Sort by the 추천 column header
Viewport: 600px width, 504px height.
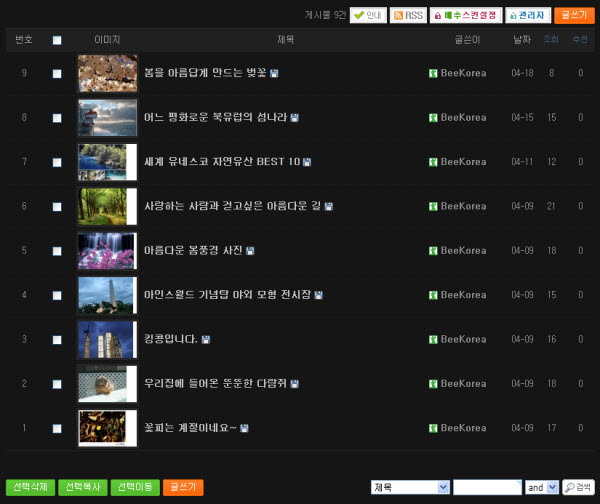pyautogui.click(x=580, y=39)
